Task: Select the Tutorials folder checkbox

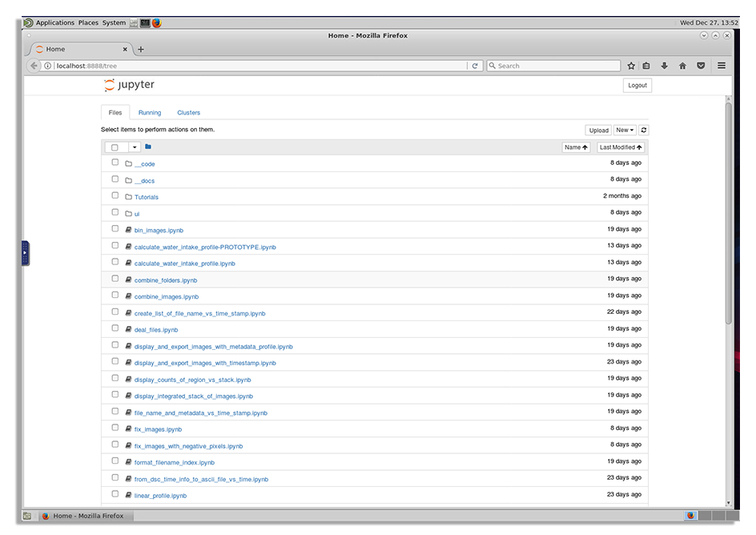Action: pyautogui.click(x=115, y=196)
